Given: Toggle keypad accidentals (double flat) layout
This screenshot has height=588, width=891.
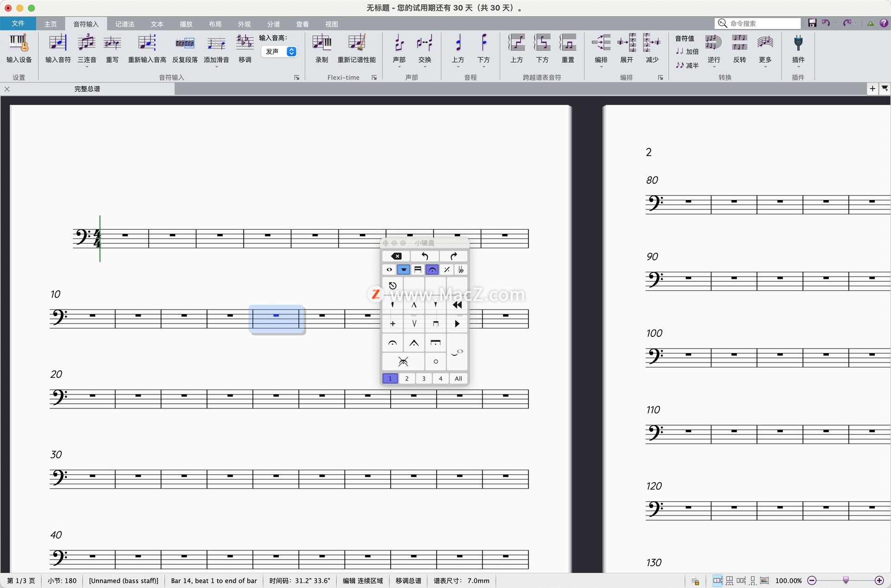Looking at the screenshot, I should 461,270.
